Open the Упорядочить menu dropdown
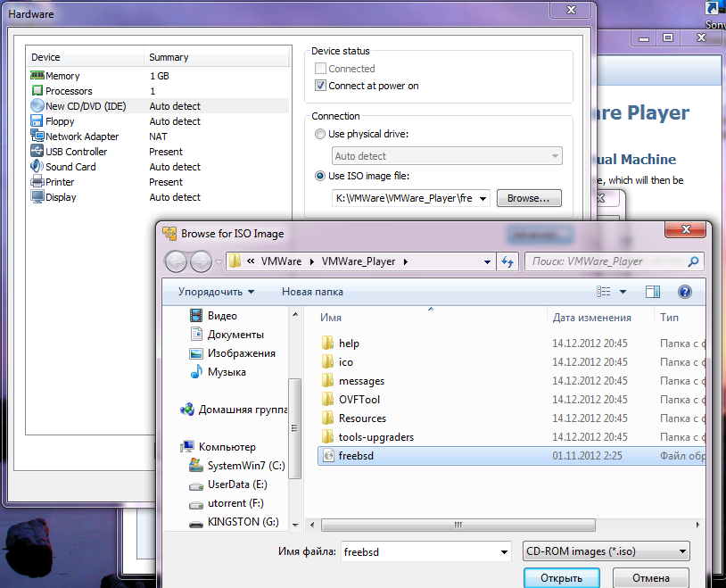Viewport: 726px width, 588px height. (216, 292)
